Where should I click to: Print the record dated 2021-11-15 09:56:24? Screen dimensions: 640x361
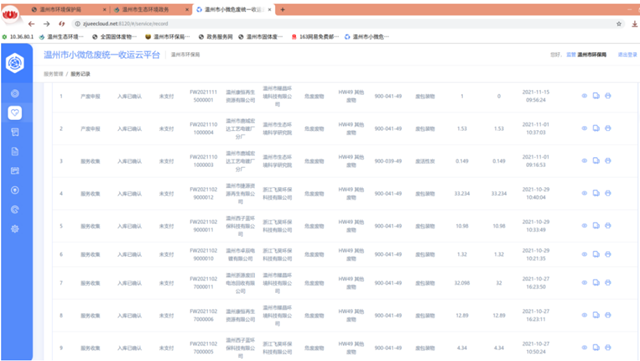[x=608, y=96]
